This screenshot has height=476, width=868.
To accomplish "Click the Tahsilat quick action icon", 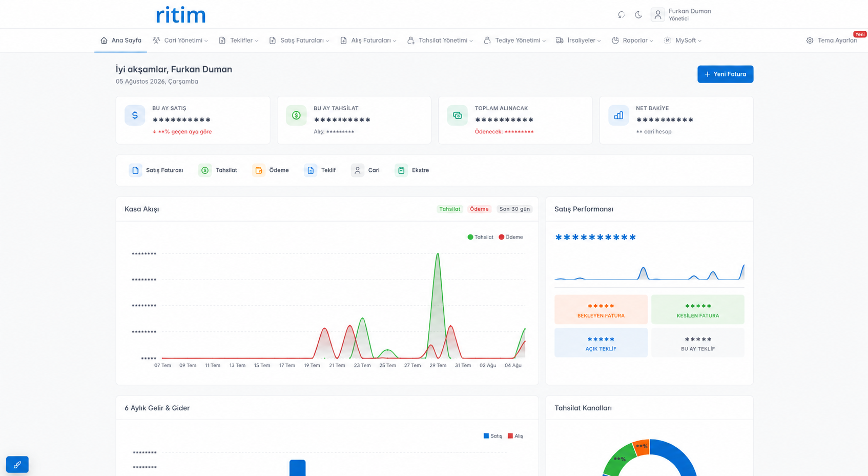I will 205,170.
